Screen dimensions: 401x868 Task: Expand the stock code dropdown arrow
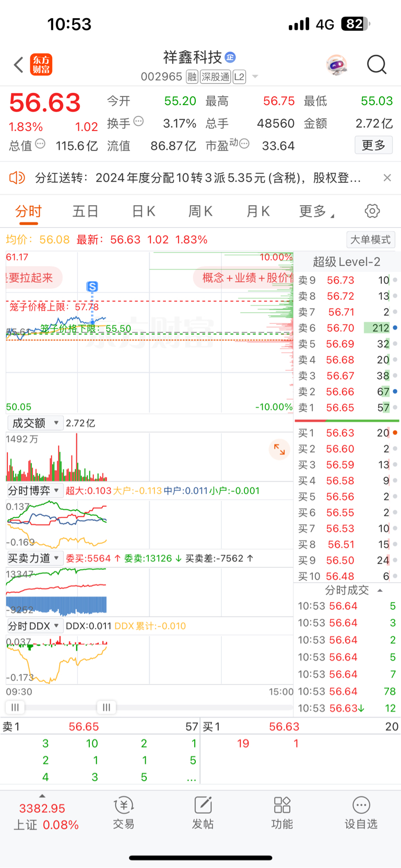pos(255,77)
